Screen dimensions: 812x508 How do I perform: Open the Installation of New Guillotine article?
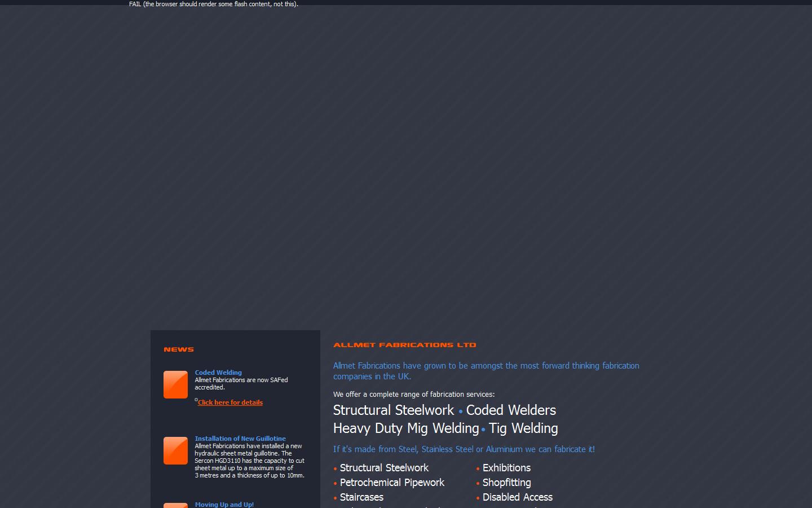[240, 438]
